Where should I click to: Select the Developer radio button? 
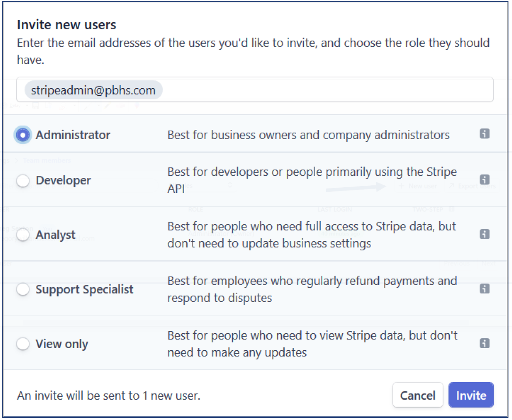point(23,181)
